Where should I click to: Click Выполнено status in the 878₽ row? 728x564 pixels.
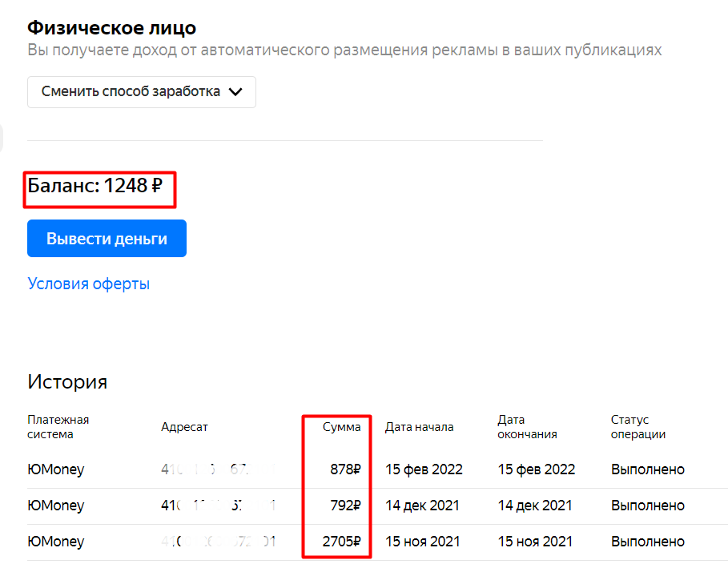[648, 469]
